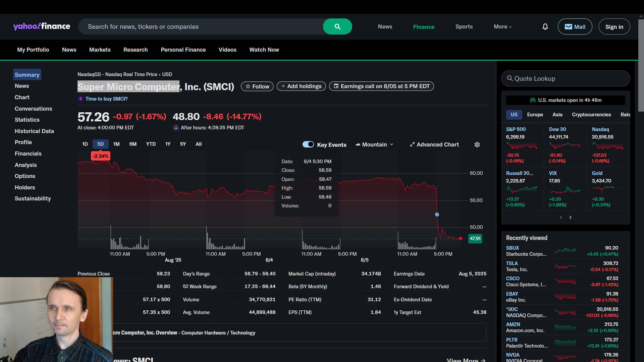Click the Add holdings plus button
Viewport: 644px width, 362px height.
[x=301, y=86]
